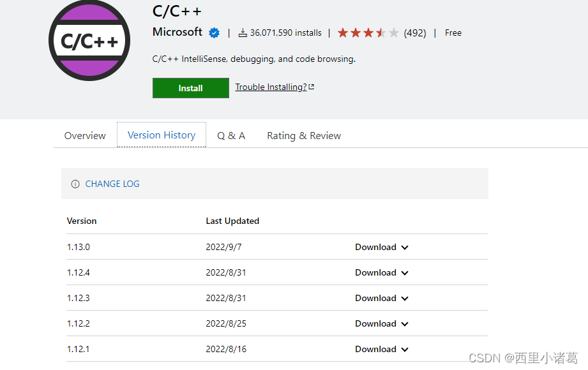Screen dimensions: 588x370
Task: Expand Download dropdown for version 1.13.0
Action: tap(381, 247)
